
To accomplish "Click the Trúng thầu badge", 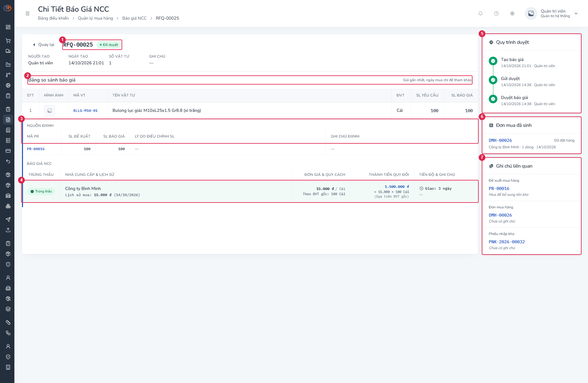I will pos(41,191).
